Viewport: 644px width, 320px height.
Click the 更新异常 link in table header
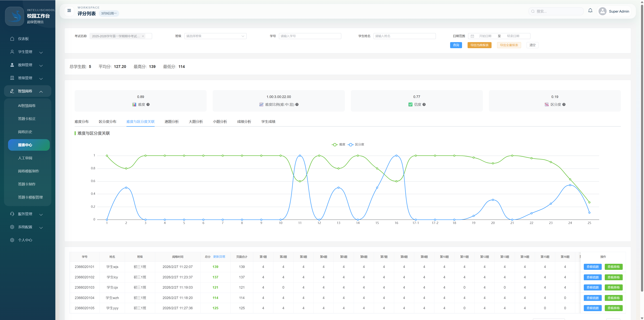pyautogui.click(x=219, y=257)
